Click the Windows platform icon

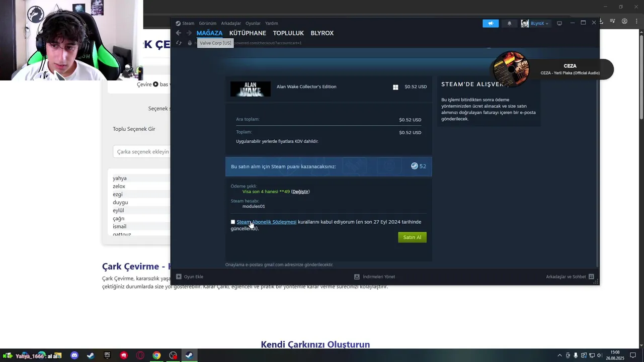395,87
